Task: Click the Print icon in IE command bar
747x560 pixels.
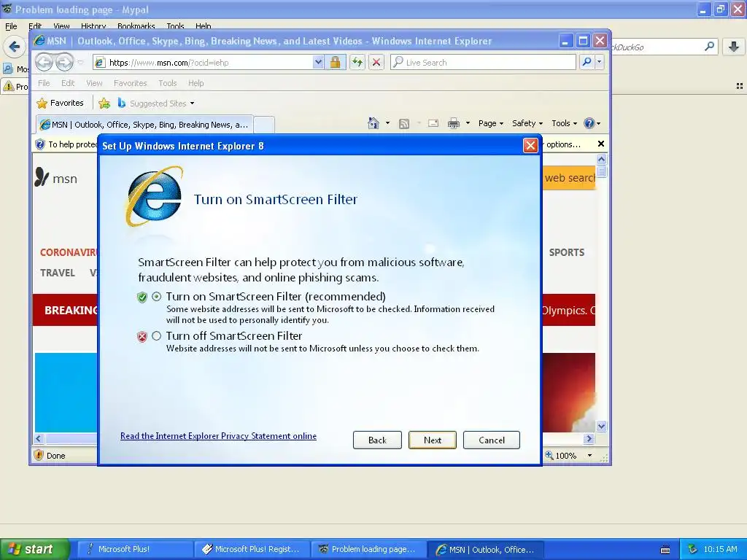Action: [454, 123]
